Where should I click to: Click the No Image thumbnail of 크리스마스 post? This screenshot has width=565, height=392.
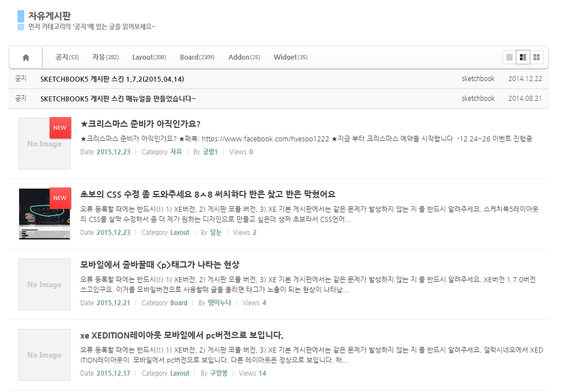[45, 144]
